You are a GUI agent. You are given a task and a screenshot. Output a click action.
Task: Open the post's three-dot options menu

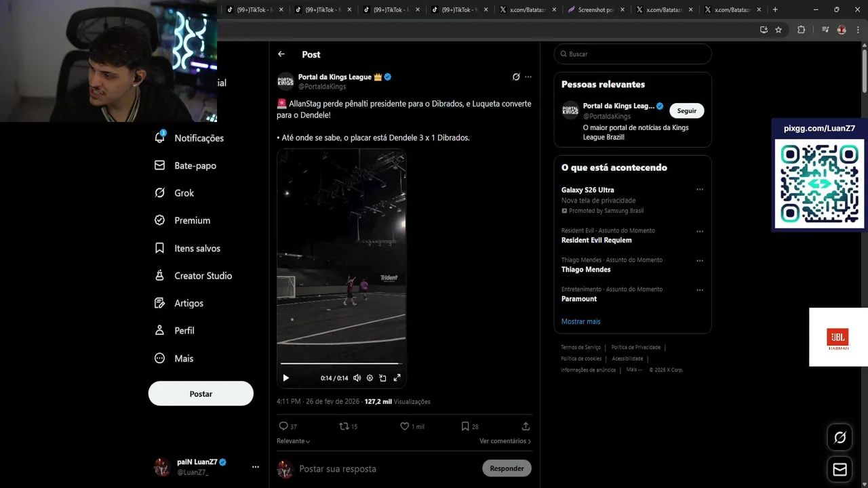click(528, 77)
